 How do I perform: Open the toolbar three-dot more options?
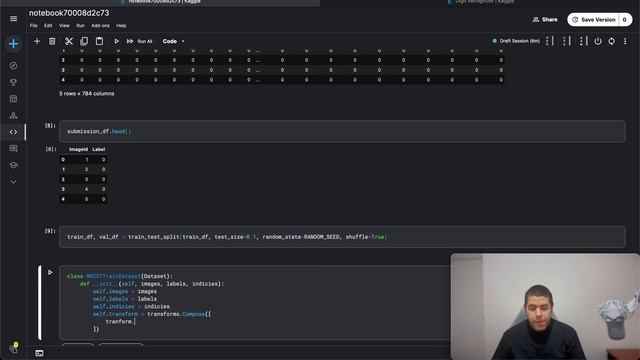click(625, 41)
